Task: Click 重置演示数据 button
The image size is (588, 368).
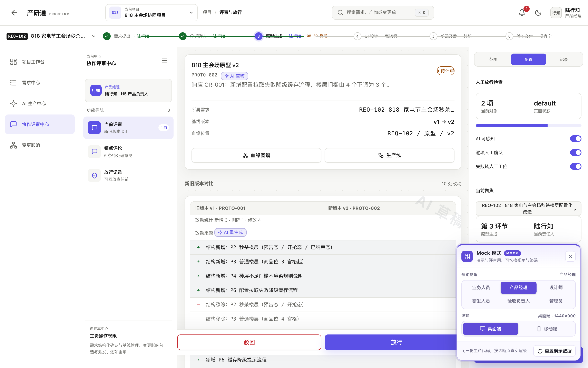Action: (555, 351)
